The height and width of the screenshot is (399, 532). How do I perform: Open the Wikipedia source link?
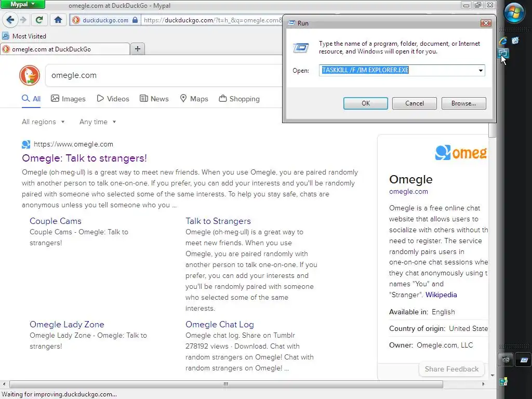(x=441, y=295)
